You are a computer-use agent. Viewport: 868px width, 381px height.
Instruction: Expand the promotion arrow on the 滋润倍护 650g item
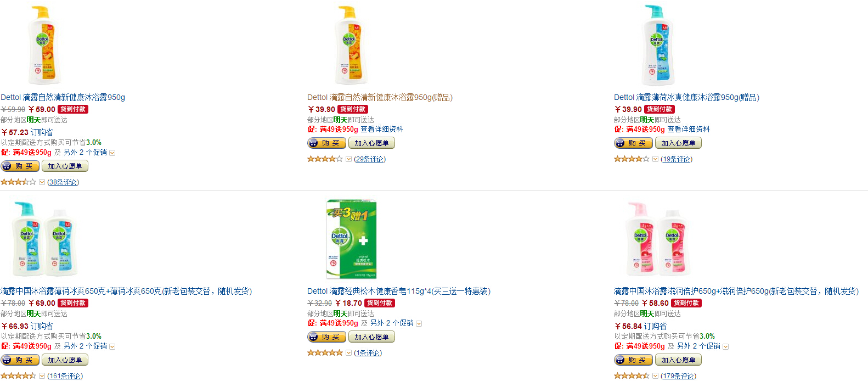726,347
